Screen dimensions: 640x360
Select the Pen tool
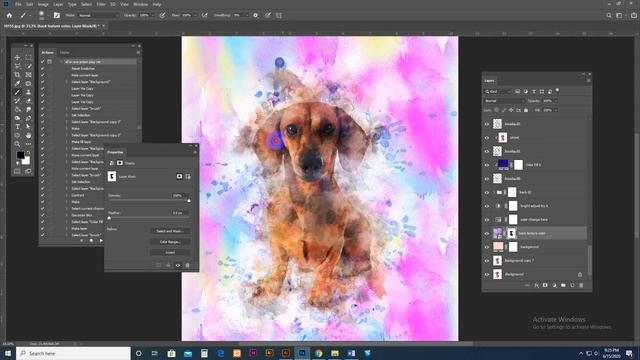[28, 118]
